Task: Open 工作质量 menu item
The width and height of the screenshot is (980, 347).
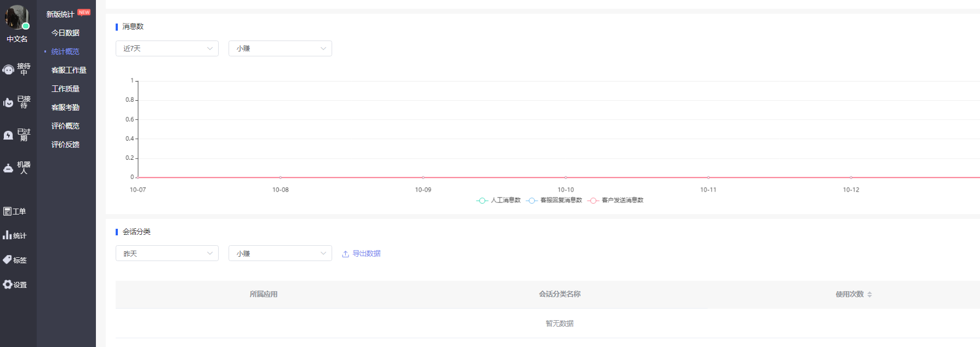Action: 65,89
